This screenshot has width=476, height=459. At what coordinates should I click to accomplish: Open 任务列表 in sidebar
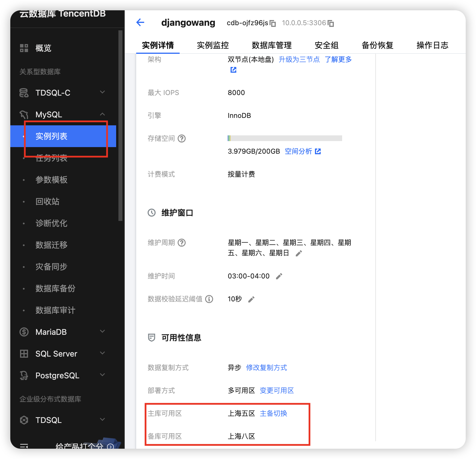point(51,158)
